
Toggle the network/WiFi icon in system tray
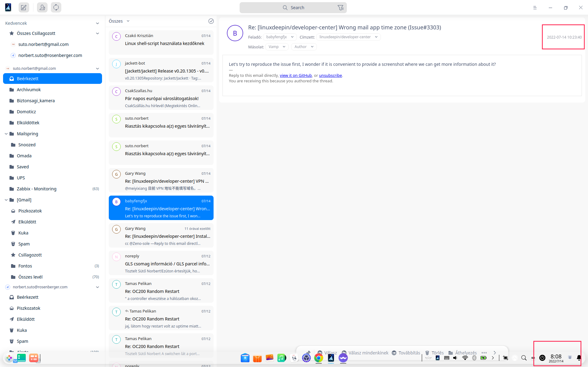[x=465, y=358]
